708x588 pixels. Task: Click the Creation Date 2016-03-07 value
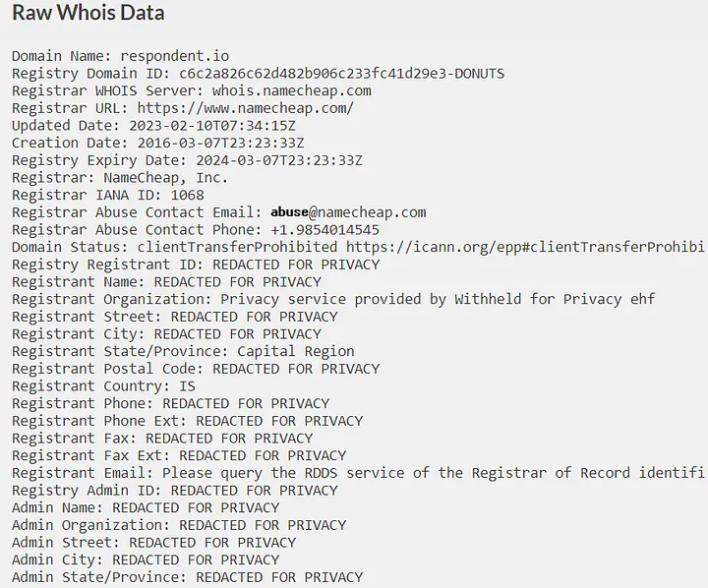[221, 144]
